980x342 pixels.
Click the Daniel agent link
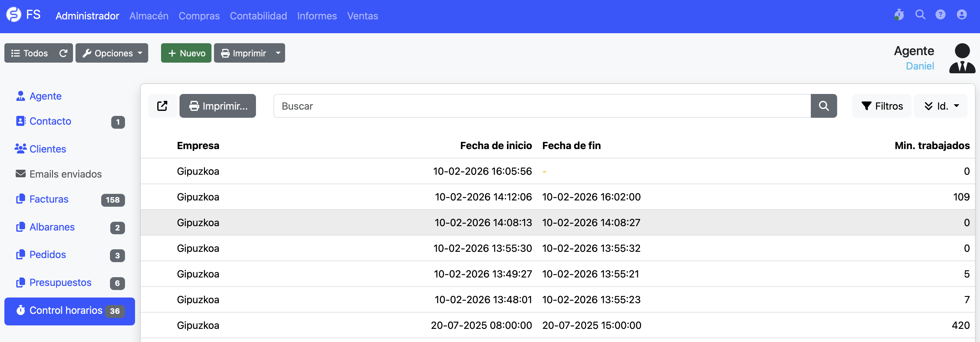pos(920,66)
